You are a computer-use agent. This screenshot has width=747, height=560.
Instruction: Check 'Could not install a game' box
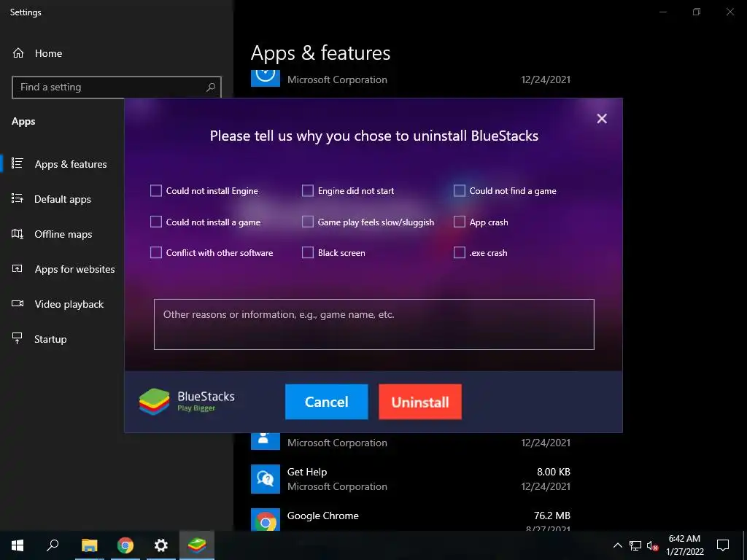pyautogui.click(x=156, y=222)
